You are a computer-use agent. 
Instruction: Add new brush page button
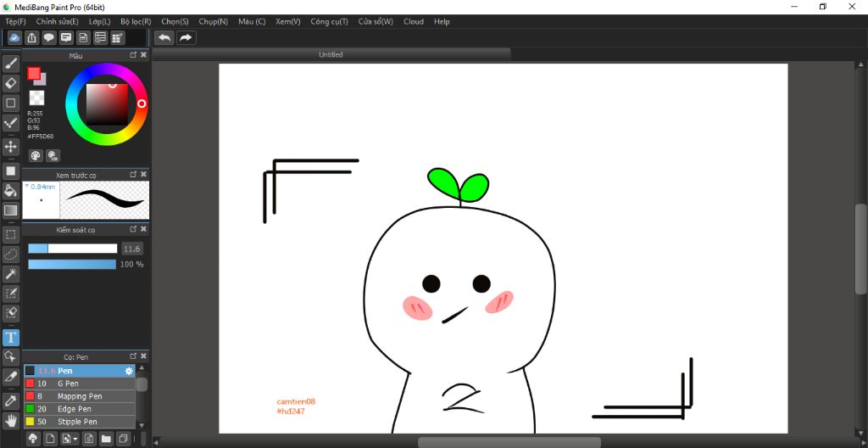50,439
